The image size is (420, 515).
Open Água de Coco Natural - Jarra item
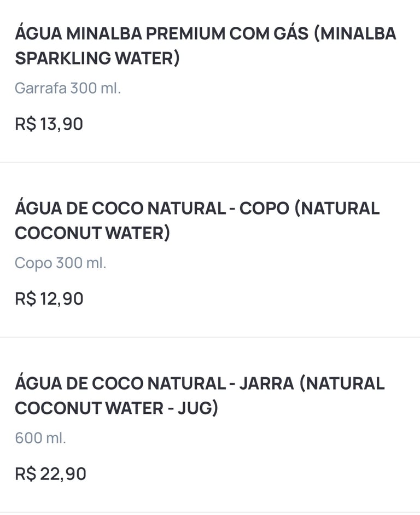pyautogui.click(x=200, y=384)
